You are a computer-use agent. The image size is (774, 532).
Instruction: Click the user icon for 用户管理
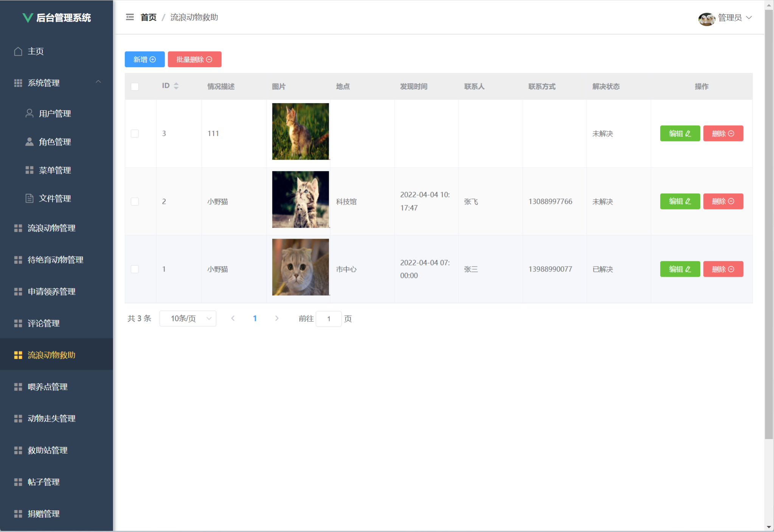pos(29,113)
